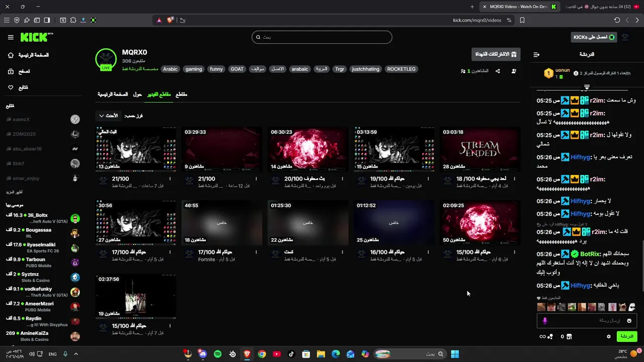Screen dimensions: 644x362
Task: Open Spotify from the taskbar
Action: (x=217, y=354)
